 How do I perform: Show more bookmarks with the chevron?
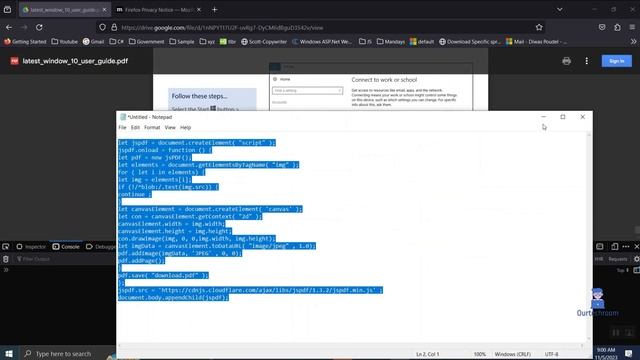(x=633, y=42)
